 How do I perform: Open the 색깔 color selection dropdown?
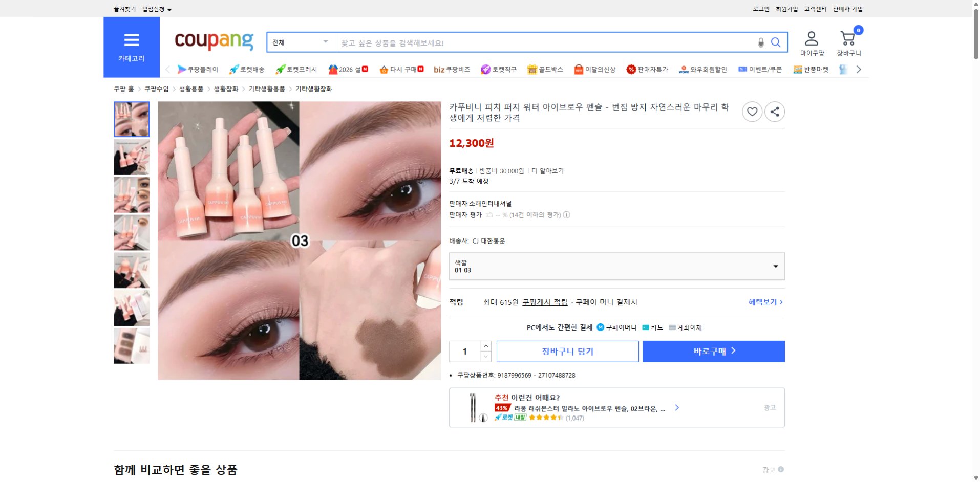[x=616, y=266]
